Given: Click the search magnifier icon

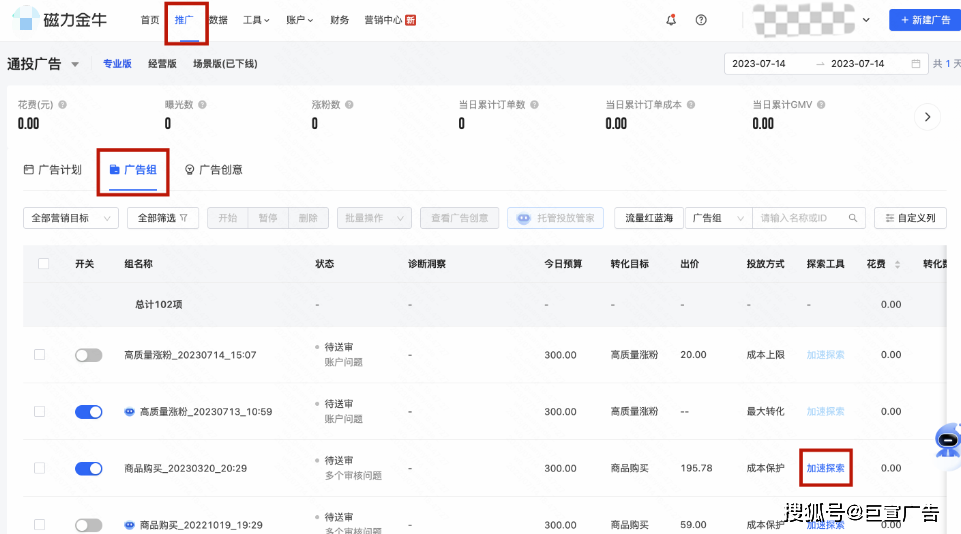Looking at the screenshot, I should pos(853,218).
